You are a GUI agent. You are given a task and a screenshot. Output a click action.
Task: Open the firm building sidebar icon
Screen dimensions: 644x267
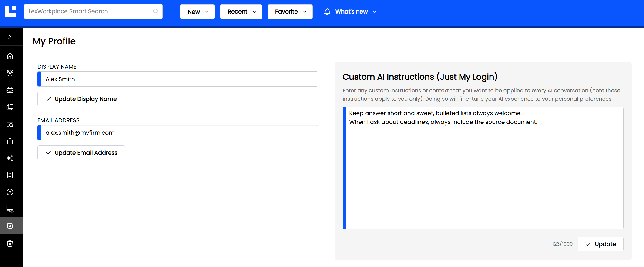click(x=10, y=175)
